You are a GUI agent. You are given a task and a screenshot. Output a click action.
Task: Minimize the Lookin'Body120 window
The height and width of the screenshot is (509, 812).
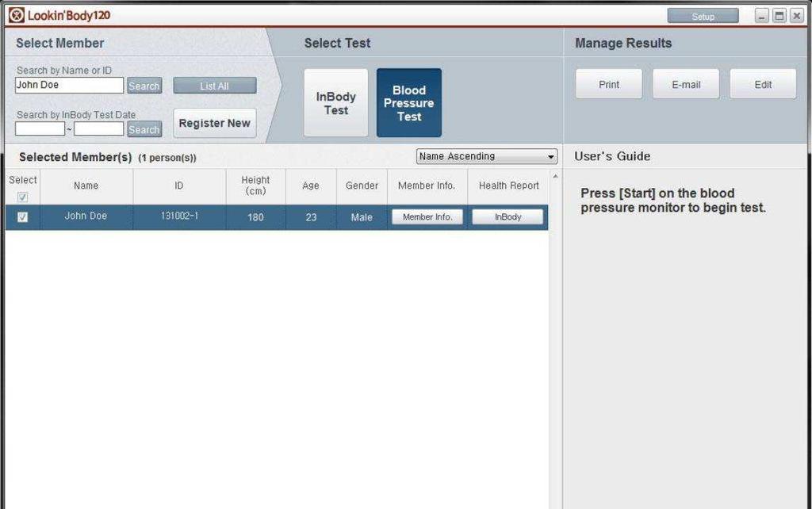click(x=761, y=16)
